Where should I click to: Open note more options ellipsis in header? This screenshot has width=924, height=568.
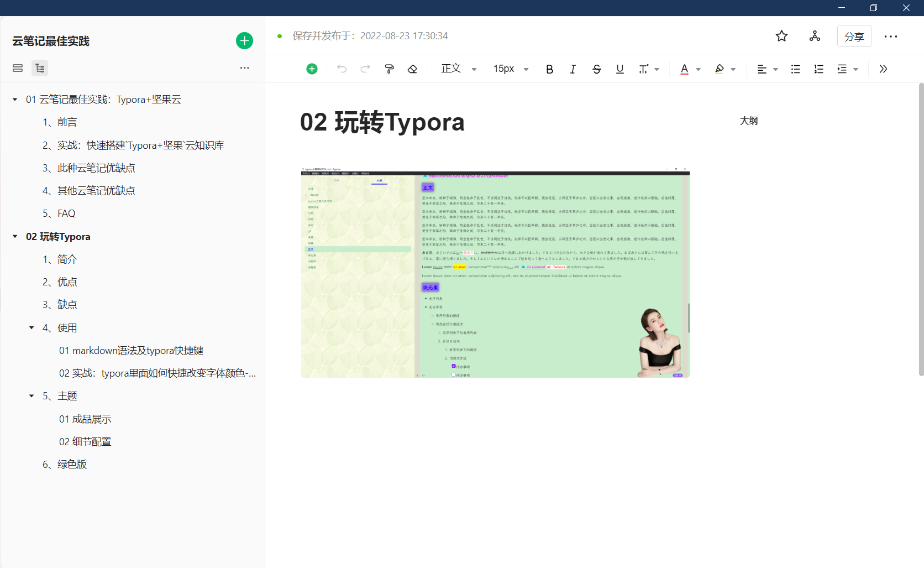click(891, 37)
